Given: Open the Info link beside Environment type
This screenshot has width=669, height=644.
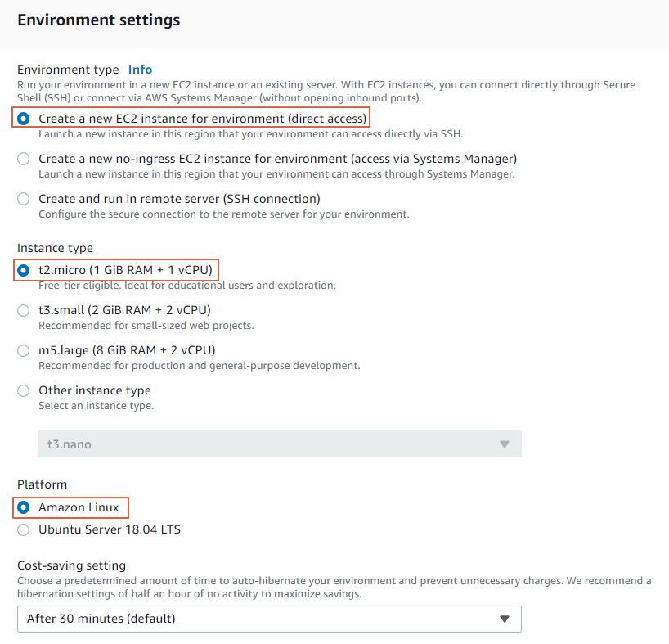Looking at the screenshot, I should pos(140,70).
